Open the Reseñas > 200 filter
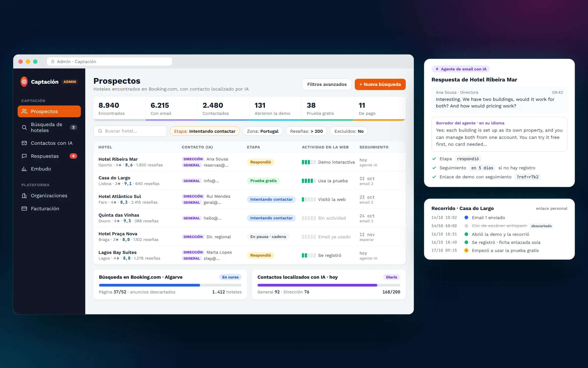588x368 pixels. click(x=306, y=131)
